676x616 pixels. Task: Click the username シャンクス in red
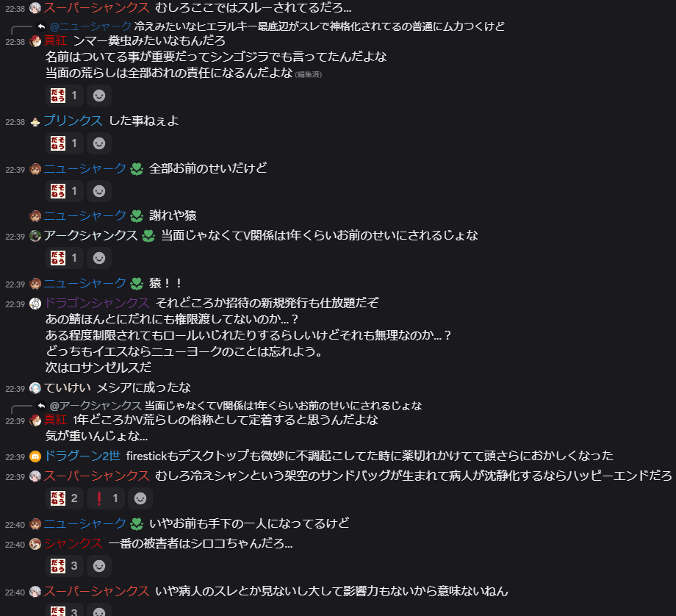click(73, 543)
